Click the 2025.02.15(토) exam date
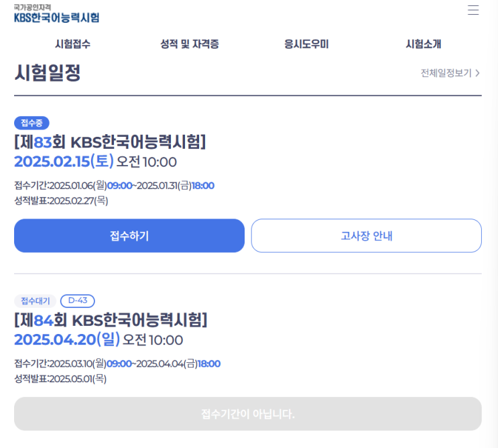The height and width of the screenshot is (448, 498). pyautogui.click(x=64, y=162)
